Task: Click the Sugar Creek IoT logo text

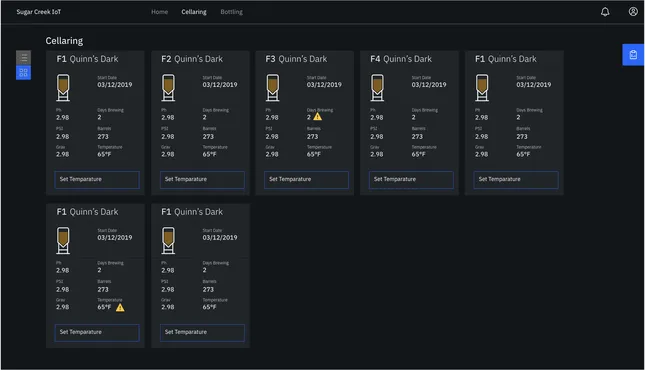Action: [x=39, y=12]
